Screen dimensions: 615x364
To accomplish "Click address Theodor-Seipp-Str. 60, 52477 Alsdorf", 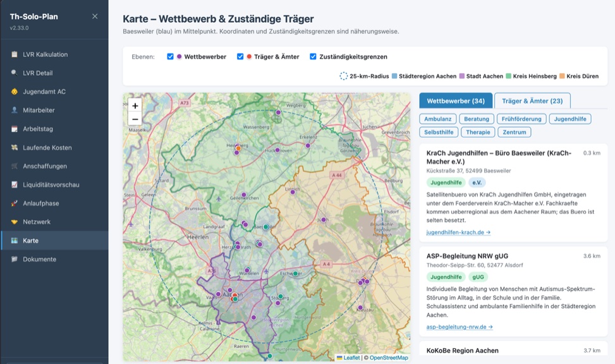I will pos(475,265).
